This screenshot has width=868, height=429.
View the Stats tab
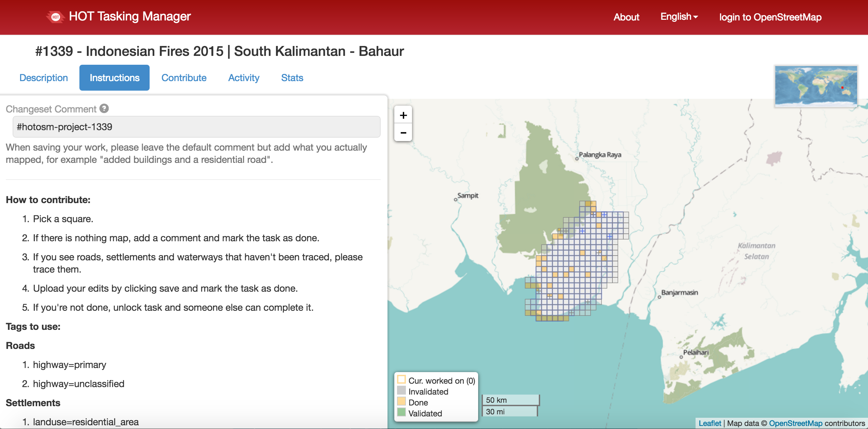292,78
